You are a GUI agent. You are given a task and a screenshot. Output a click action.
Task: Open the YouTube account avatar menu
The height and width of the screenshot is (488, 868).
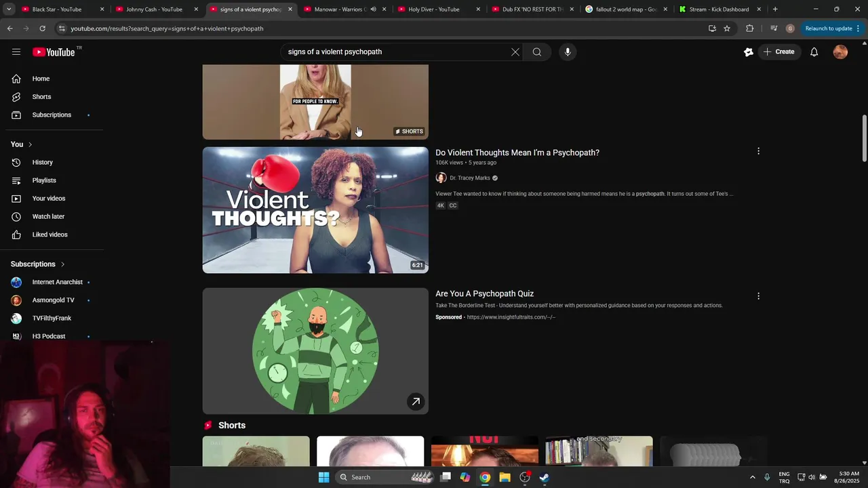[x=840, y=52]
